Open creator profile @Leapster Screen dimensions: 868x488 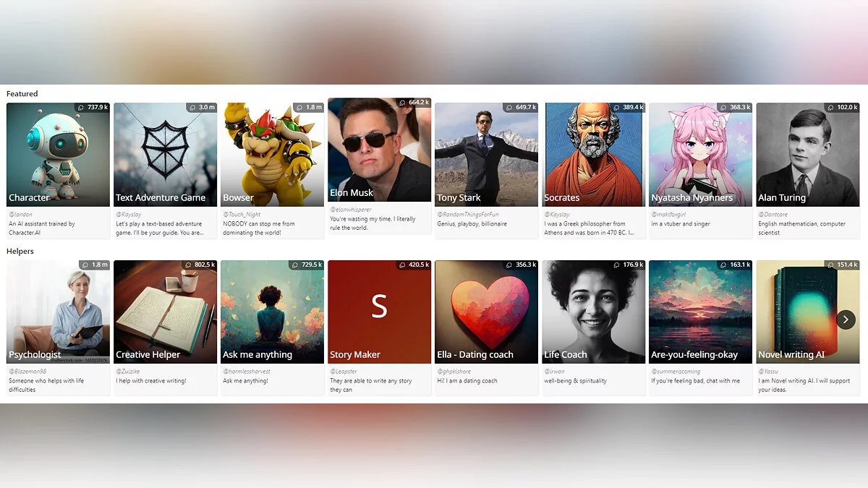[x=344, y=372]
